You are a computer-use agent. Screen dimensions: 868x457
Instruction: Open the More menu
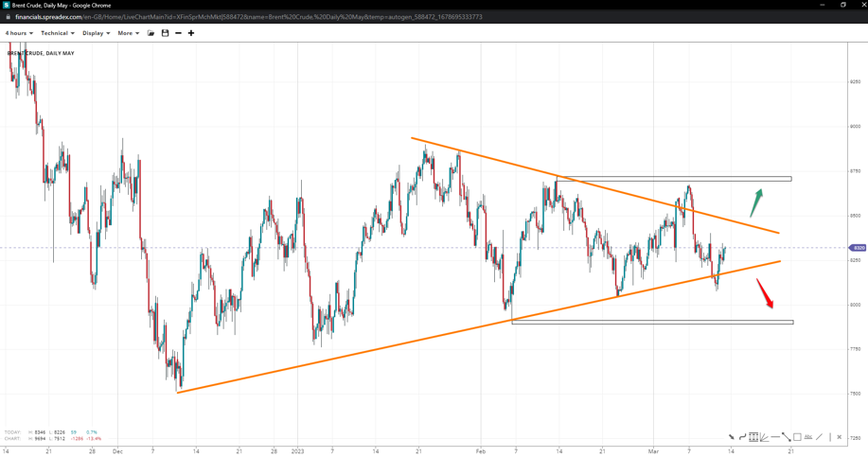tap(128, 33)
